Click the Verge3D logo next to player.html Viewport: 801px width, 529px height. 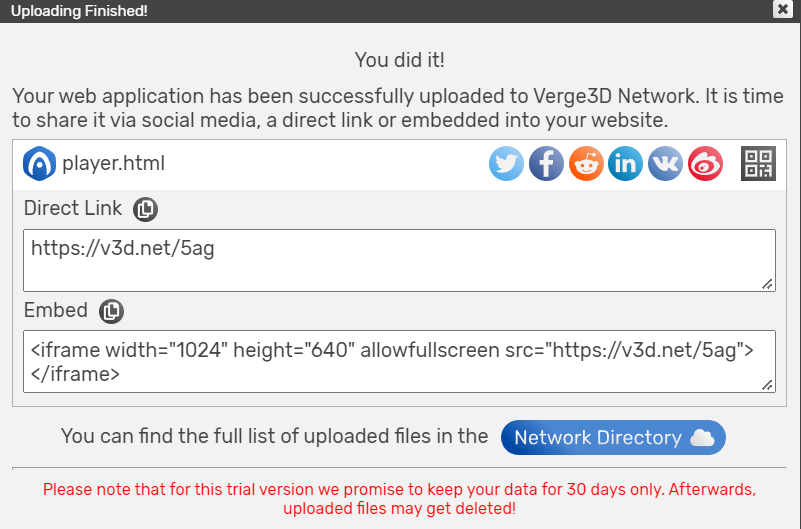(x=39, y=163)
